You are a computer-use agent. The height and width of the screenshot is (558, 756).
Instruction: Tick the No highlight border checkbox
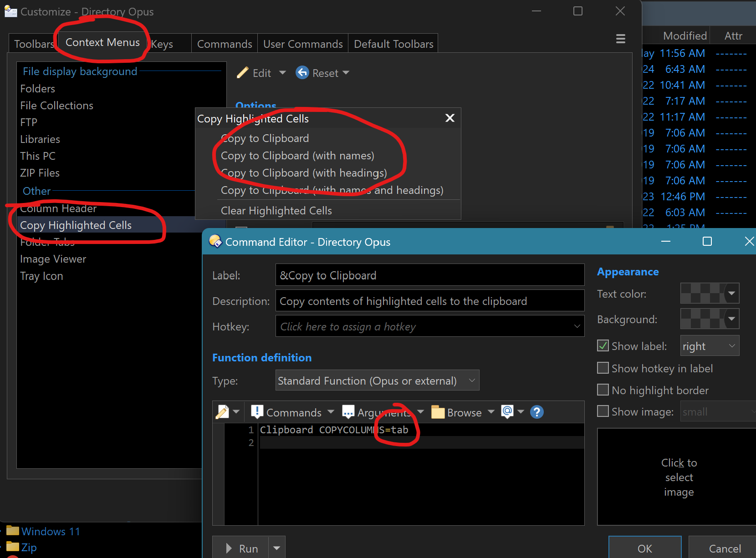tap(603, 390)
